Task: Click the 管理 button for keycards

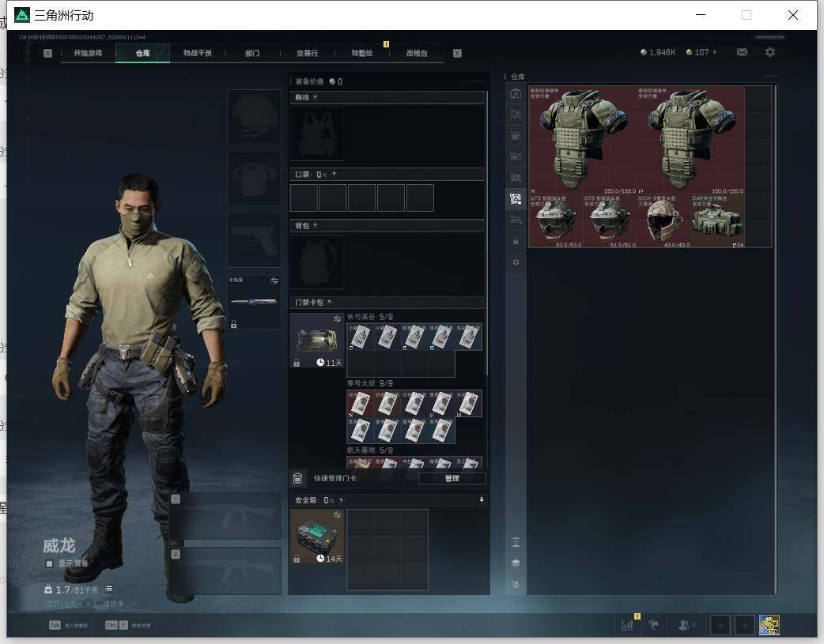Action: tap(452, 478)
